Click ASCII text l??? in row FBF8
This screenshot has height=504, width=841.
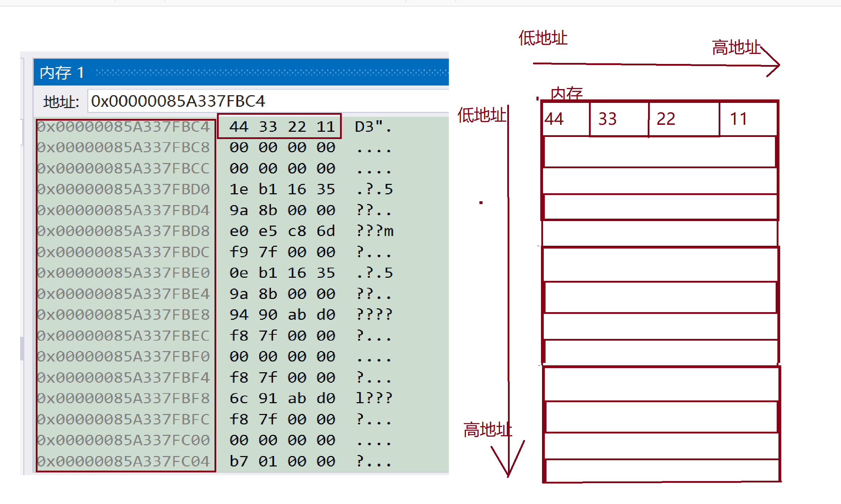click(374, 398)
